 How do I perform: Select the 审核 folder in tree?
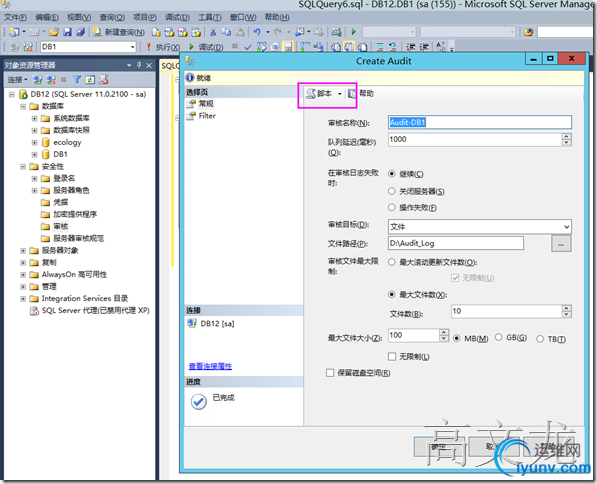(61, 226)
